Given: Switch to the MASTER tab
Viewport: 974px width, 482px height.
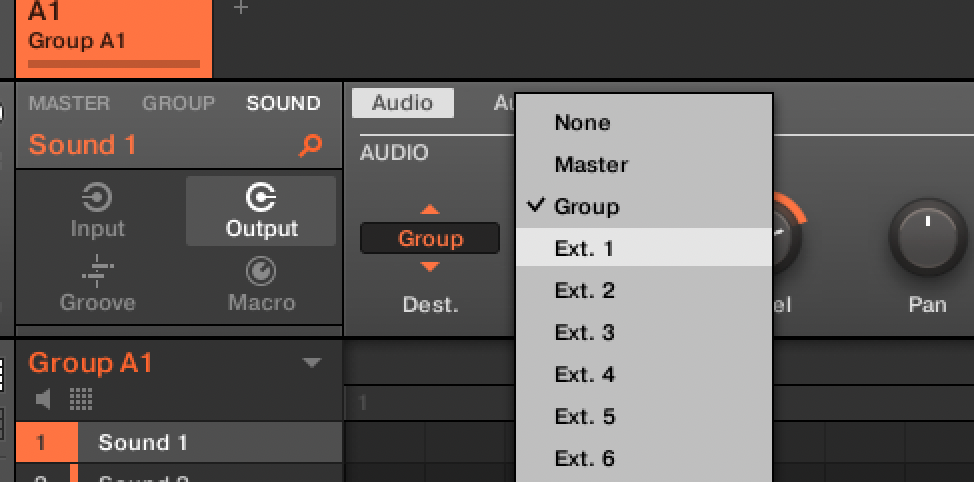Looking at the screenshot, I should click(x=69, y=103).
